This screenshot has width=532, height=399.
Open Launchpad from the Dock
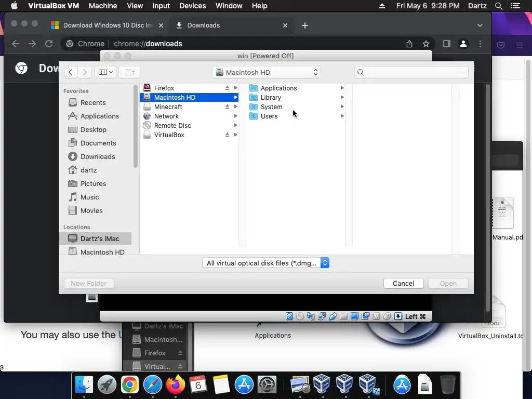[107, 385]
